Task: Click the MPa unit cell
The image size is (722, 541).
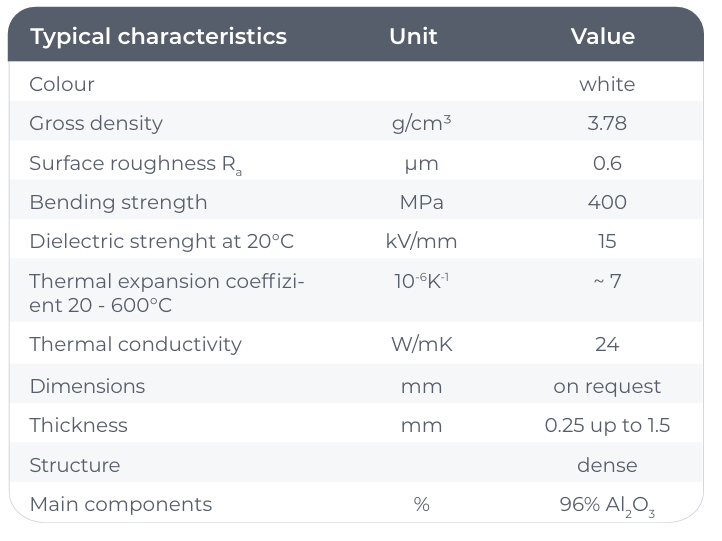Action: [421, 202]
